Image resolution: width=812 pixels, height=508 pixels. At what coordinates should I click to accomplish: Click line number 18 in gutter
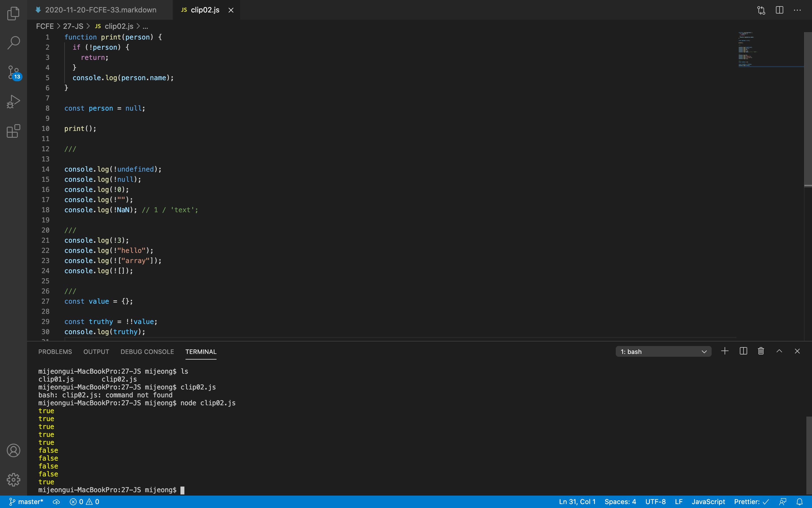(45, 210)
